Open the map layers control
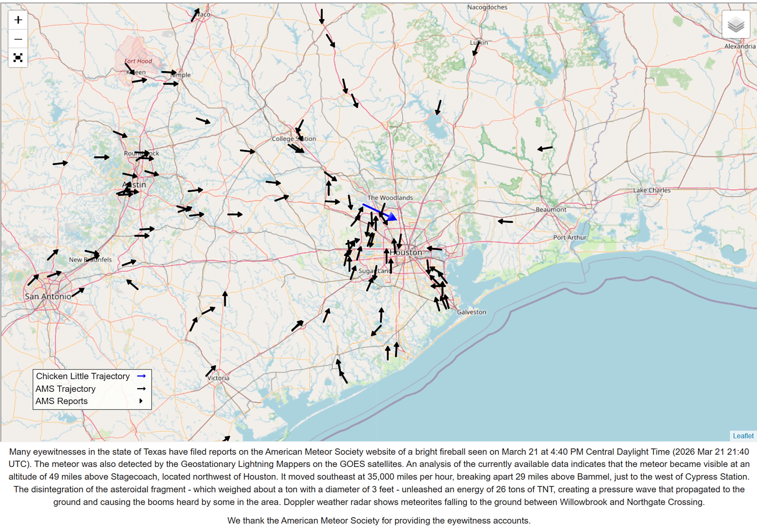The width and height of the screenshot is (757, 532). click(x=736, y=24)
